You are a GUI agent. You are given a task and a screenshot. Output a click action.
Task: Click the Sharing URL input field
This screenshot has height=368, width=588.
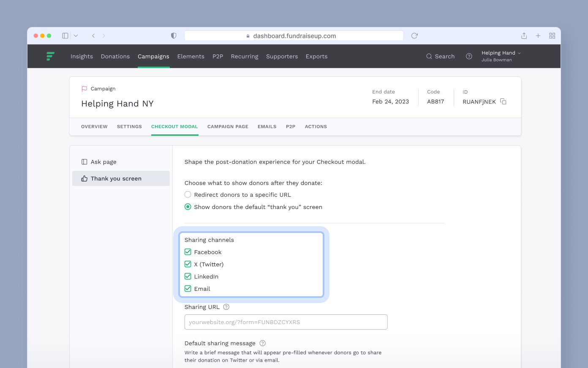pos(286,322)
